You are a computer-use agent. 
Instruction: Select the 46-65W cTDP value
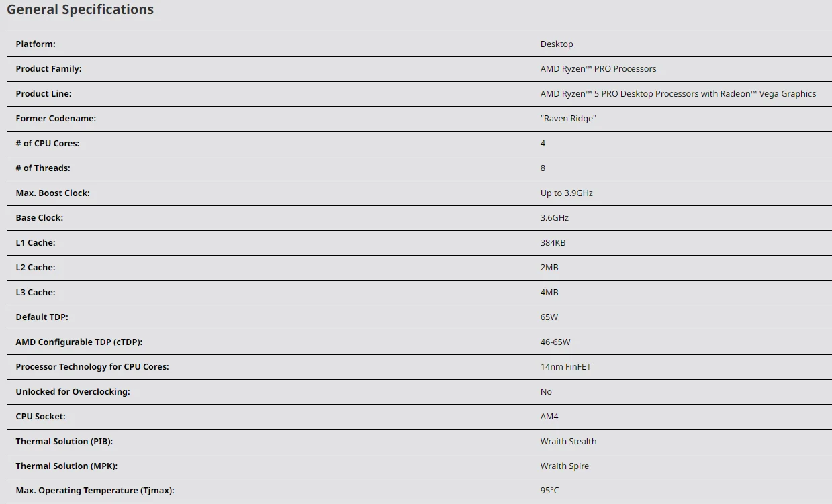click(x=555, y=342)
